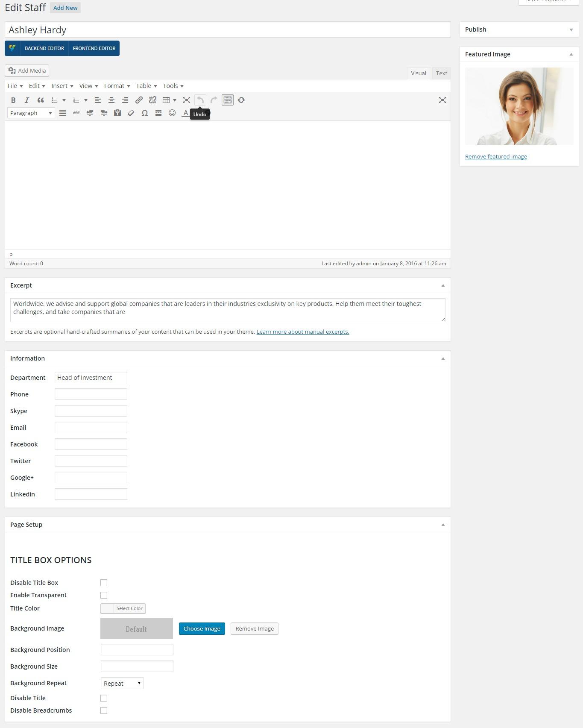Open the Format menu
Image resolution: width=583 pixels, height=728 pixels.
click(x=117, y=86)
